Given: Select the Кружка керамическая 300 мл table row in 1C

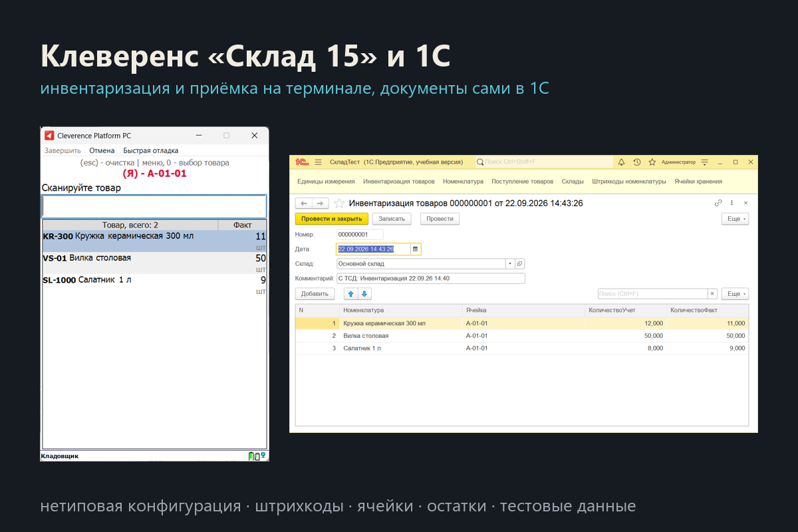Looking at the screenshot, I should 522,323.
